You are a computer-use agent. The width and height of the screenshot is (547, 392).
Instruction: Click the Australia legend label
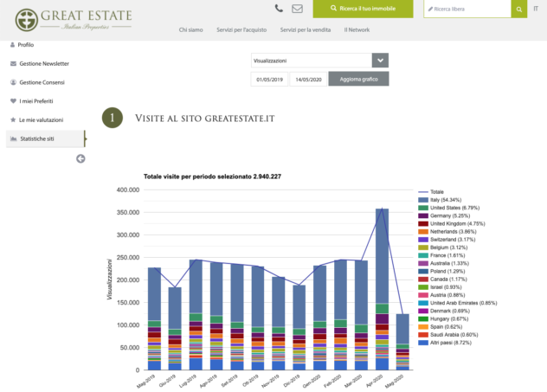(x=449, y=263)
